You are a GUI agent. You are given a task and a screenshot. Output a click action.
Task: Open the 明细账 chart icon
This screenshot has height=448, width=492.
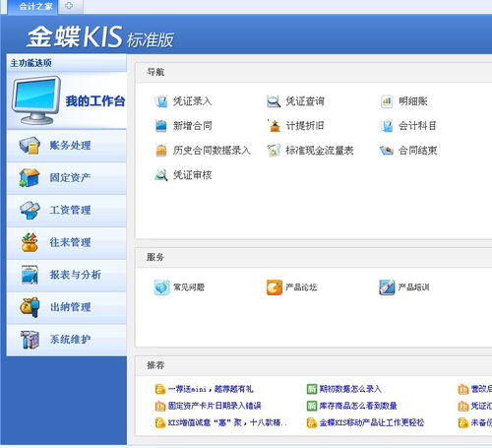click(387, 101)
